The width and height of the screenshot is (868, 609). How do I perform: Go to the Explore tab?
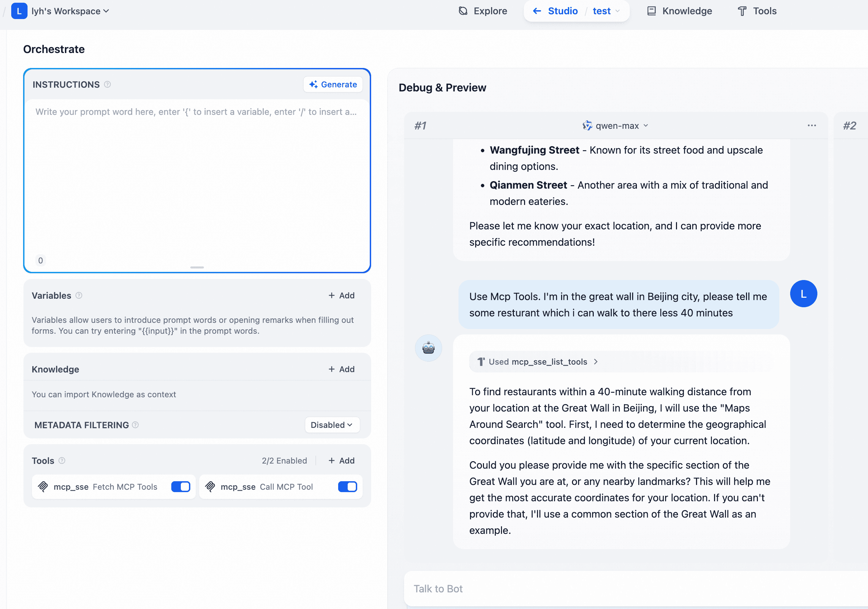click(482, 11)
